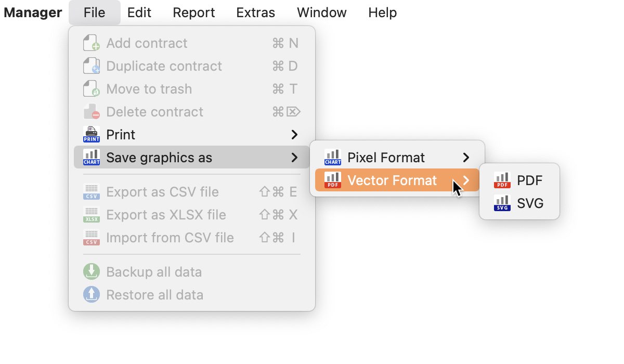624x364 pixels.
Task: Expand the Pixel Format submenu chevron
Action: pos(466,158)
